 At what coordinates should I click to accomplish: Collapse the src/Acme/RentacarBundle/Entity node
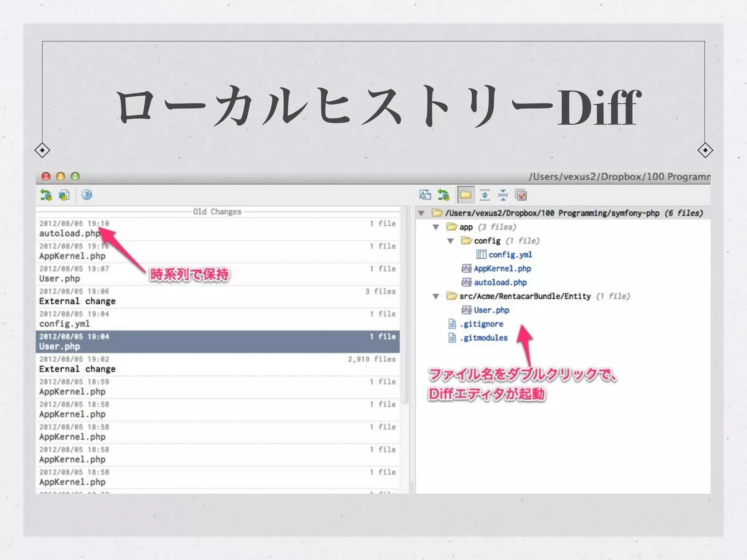pos(436,296)
